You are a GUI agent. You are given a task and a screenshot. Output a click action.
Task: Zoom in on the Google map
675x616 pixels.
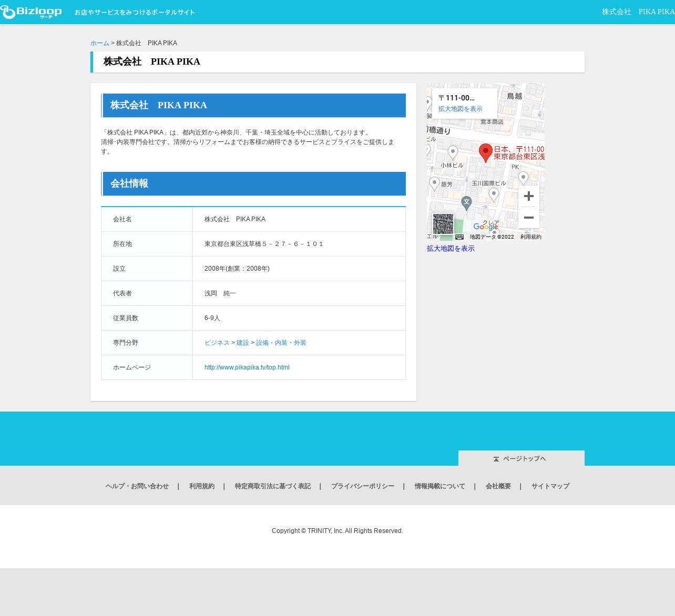coord(529,196)
